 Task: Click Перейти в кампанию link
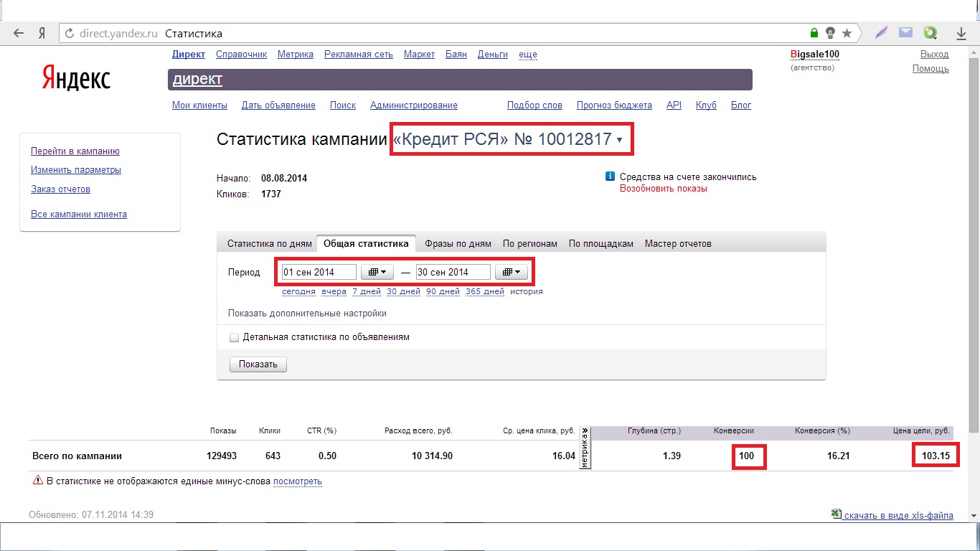click(x=75, y=151)
